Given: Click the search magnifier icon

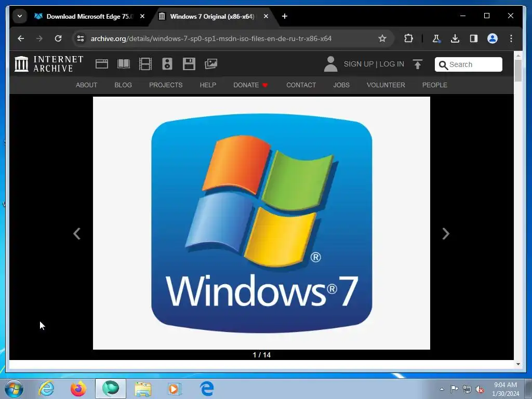Looking at the screenshot, I should coord(443,65).
